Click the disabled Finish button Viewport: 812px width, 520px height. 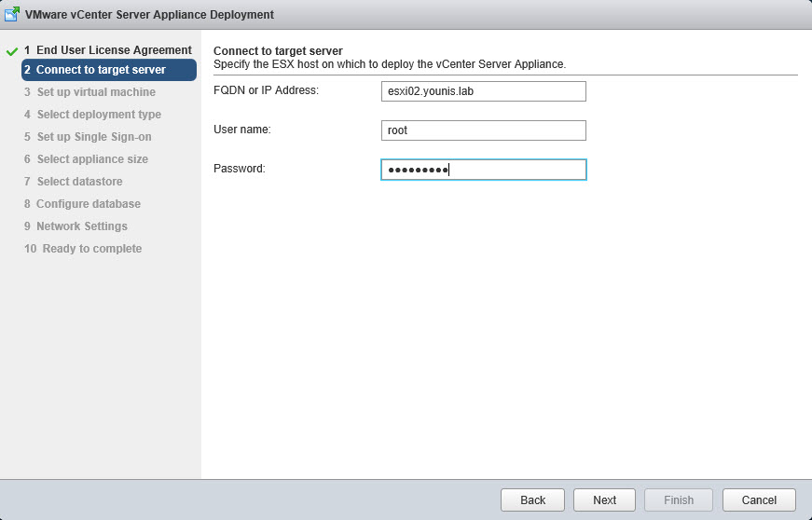pyautogui.click(x=678, y=500)
